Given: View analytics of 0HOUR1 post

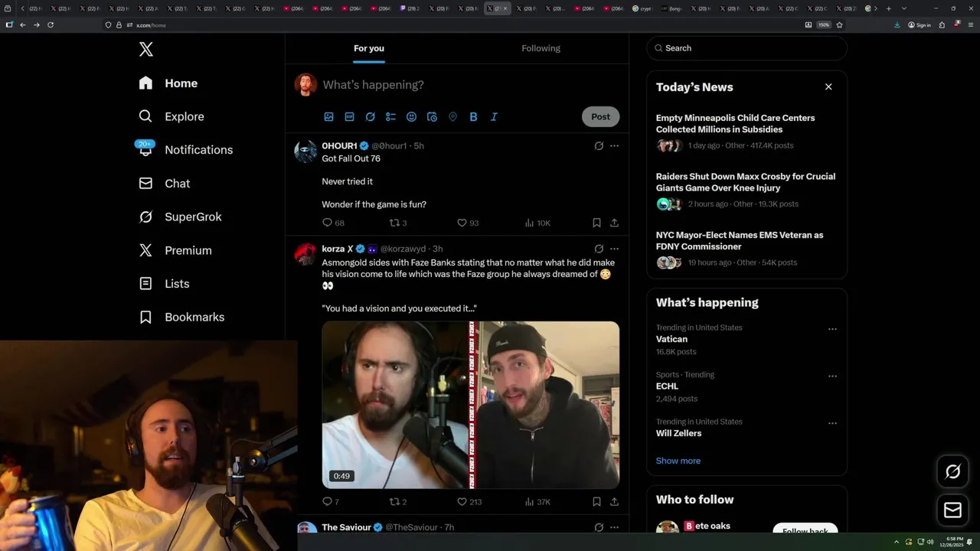Looking at the screenshot, I should [537, 223].
